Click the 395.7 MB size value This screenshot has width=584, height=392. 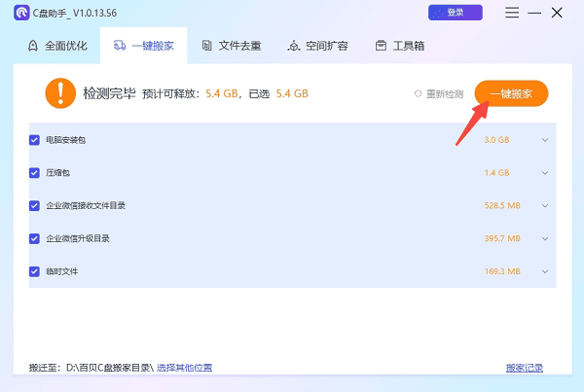pyautogui.click(x=502, y=238)
